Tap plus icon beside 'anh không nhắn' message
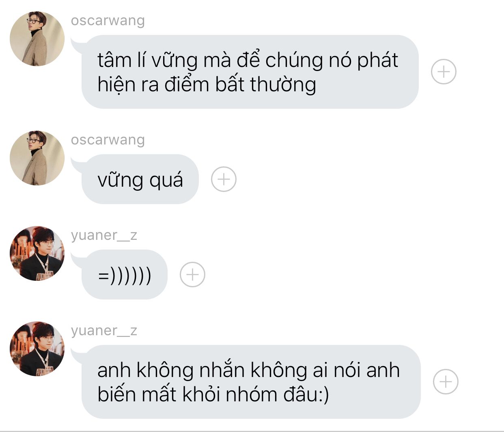The image size is (504, 433). point(446,382)
